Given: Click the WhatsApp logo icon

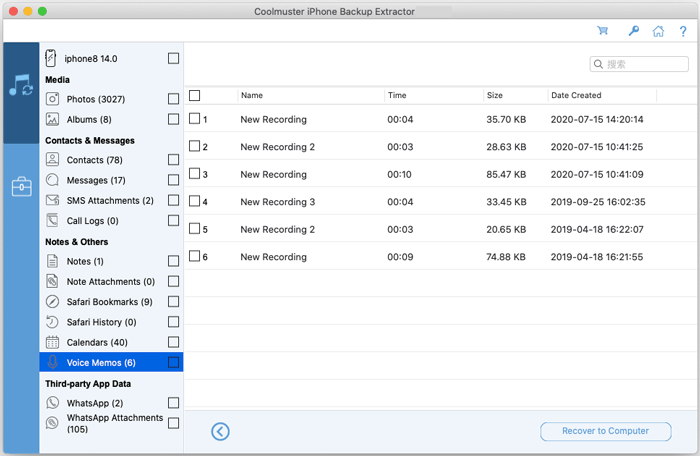Looking at the screenshot, I should pyautogui.click(x=52, y=403).
